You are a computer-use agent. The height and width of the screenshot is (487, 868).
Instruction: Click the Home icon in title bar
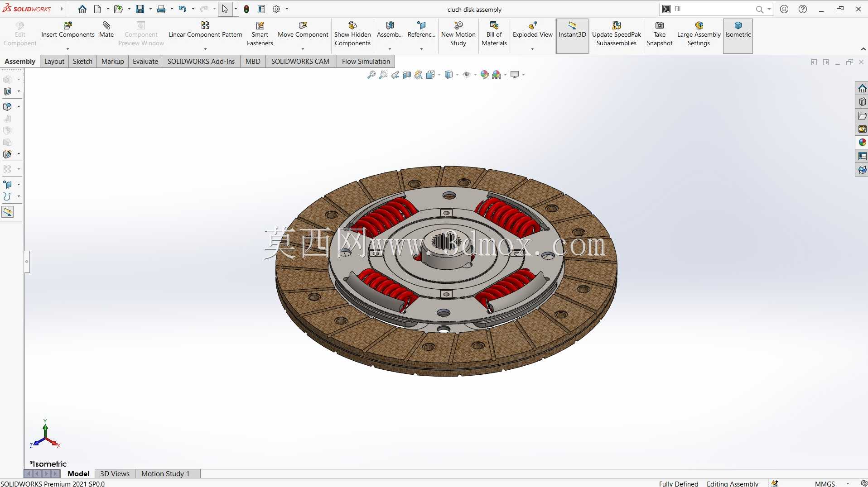(82, 9)
